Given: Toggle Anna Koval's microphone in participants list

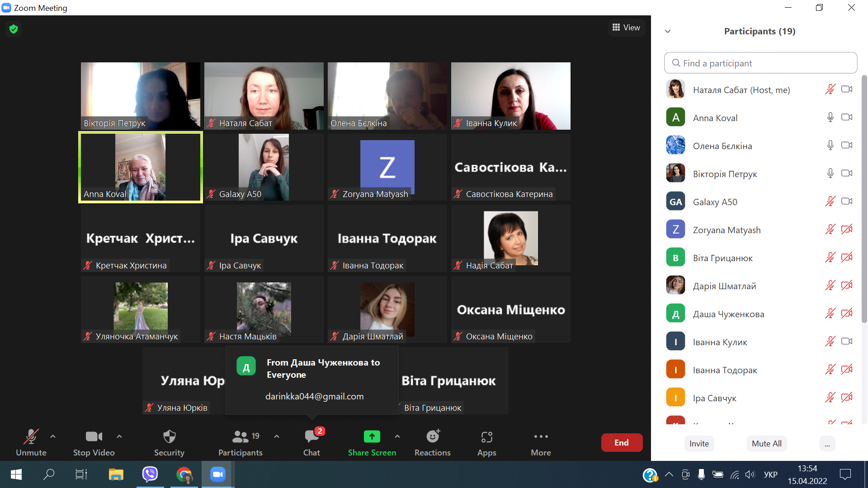Looking at the screenshot, I should [x=830, y=117].
